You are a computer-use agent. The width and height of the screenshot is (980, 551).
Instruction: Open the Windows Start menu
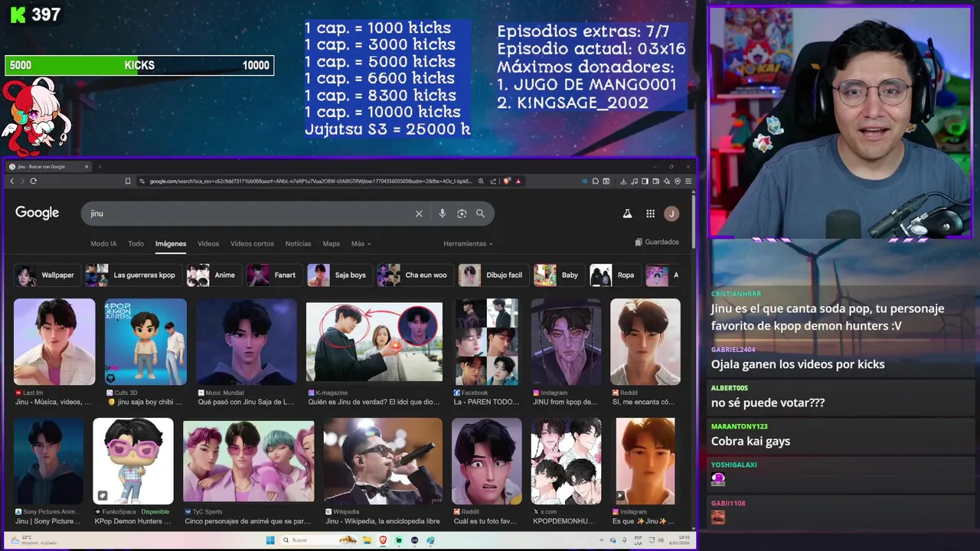coord(270,540)
